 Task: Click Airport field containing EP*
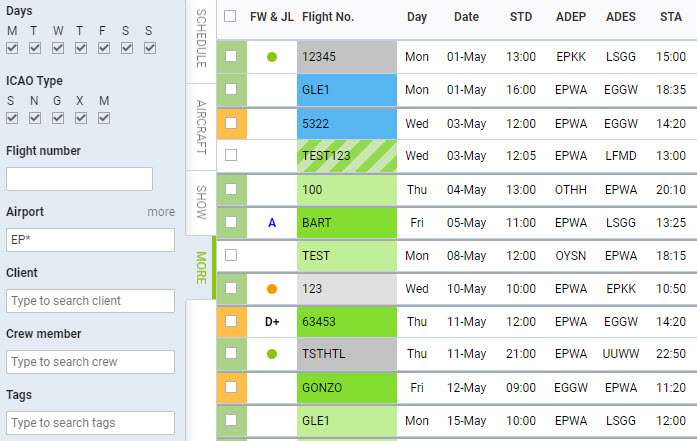click(x=90, y=240)
